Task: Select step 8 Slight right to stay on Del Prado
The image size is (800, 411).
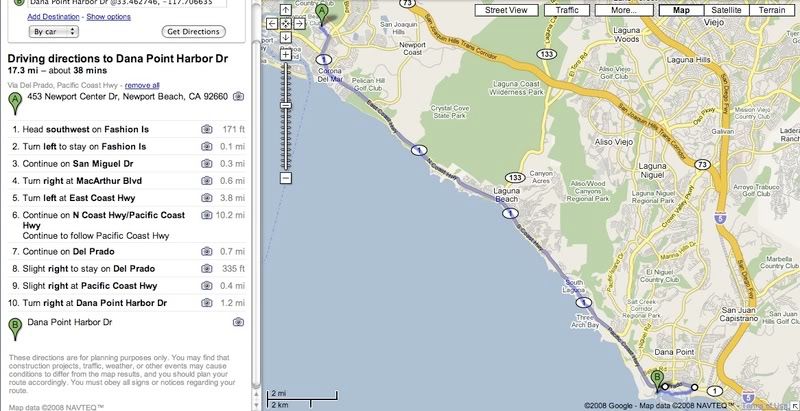Action: point(127,269)
